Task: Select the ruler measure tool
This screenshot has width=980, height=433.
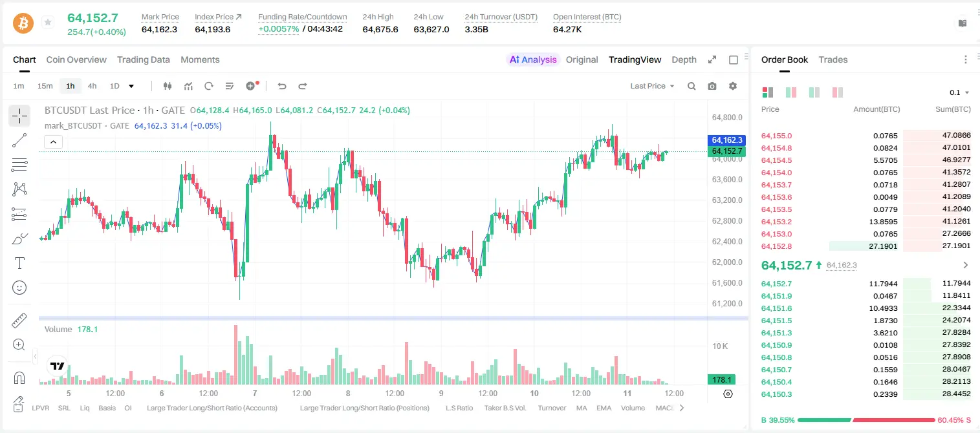Action: point(19,321)
